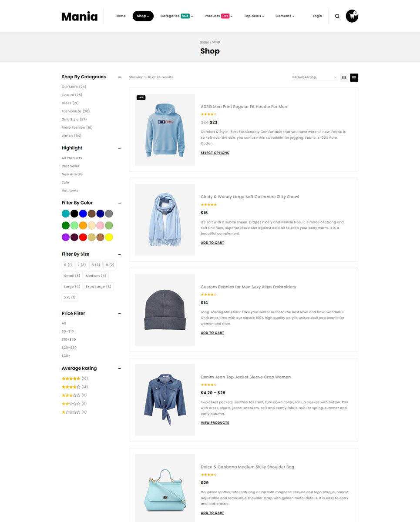Collapse the Filter By Color section

pos(119,203)
